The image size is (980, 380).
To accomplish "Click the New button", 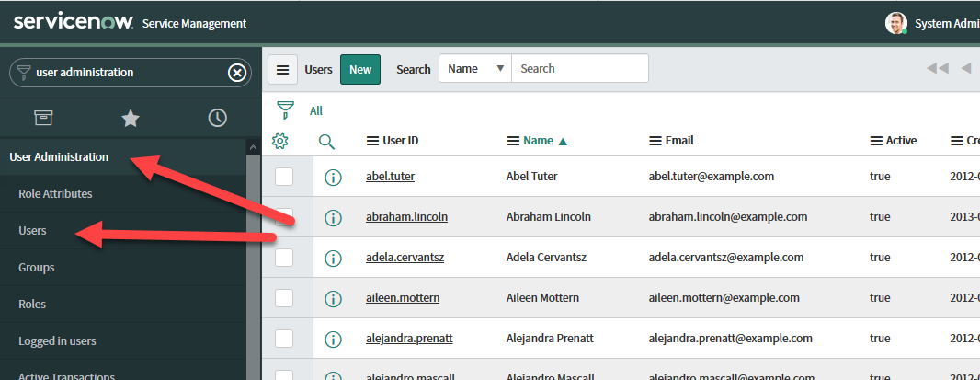I will coord(360,69).
